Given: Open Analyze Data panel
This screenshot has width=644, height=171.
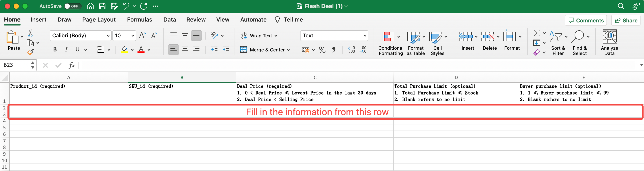Looking at the screenshot, I should pyautogui.click(x=609, y=42).
